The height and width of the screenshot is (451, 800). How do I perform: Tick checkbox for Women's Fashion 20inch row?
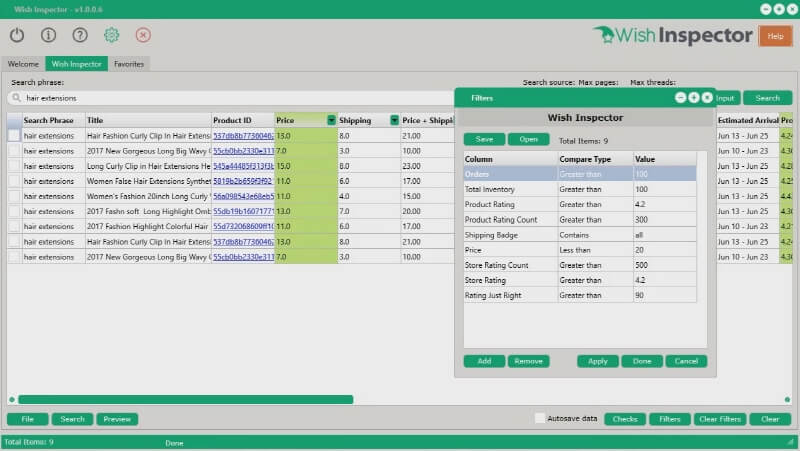[x=14, y=196]
